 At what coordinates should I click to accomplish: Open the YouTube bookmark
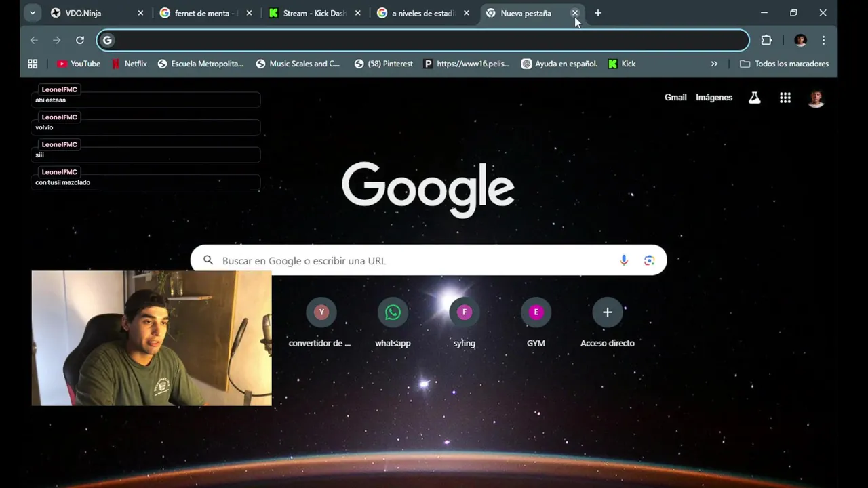click(x=79, y=64)
